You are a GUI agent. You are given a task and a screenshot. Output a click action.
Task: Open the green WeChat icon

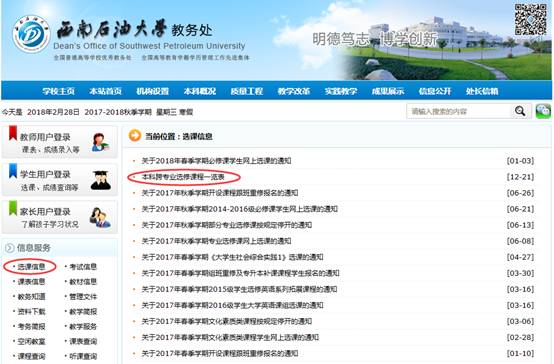click(543, 111)
